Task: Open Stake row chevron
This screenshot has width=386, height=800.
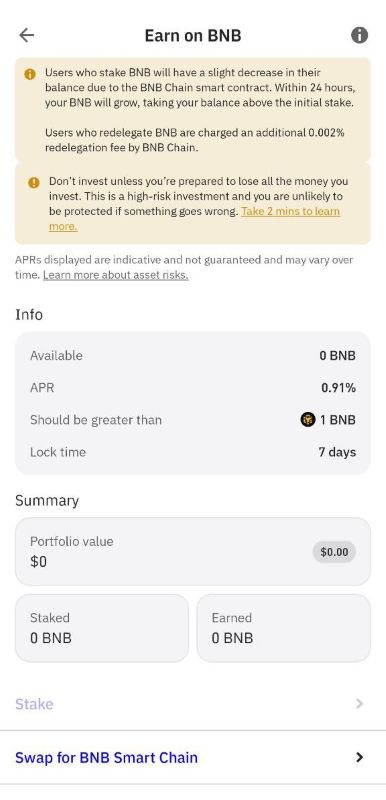Action: [x=359, y=704]
